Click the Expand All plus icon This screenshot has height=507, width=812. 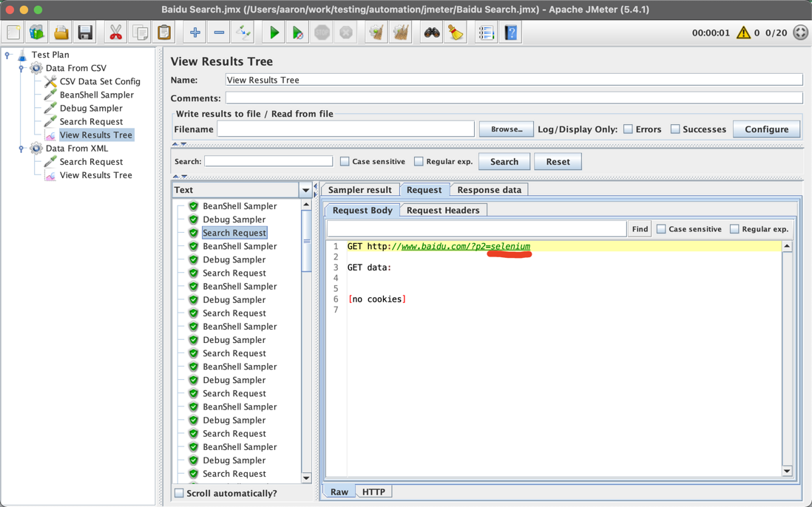tap(194, 33)
